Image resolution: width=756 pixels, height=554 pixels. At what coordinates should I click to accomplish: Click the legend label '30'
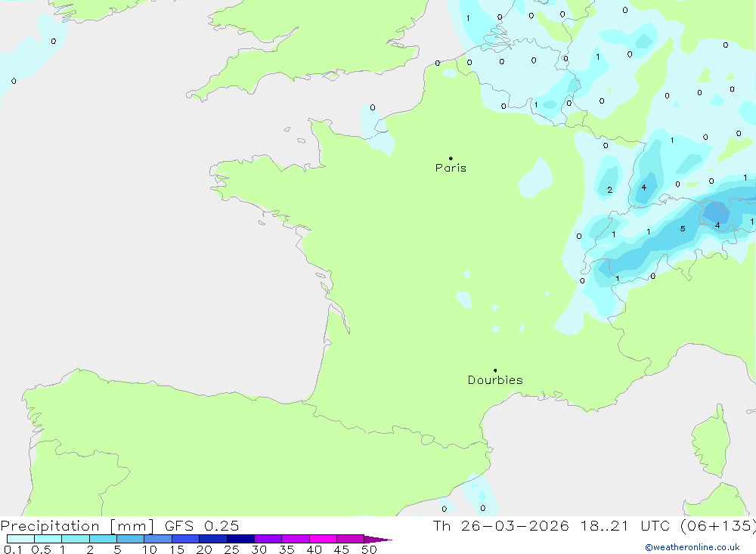[x=259, y=549]
